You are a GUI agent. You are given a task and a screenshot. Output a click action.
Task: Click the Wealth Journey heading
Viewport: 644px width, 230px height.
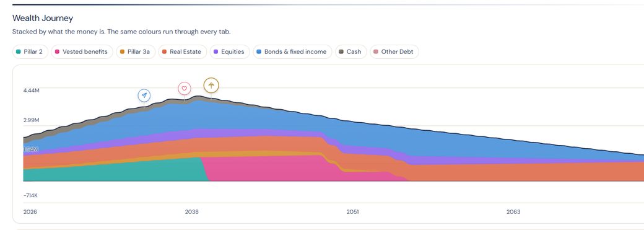point(43,18)
